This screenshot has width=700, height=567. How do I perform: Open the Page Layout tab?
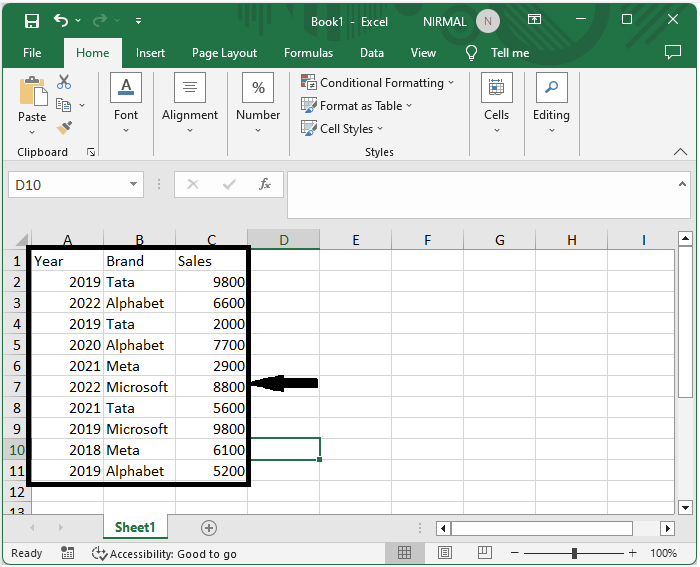(224, 53)
